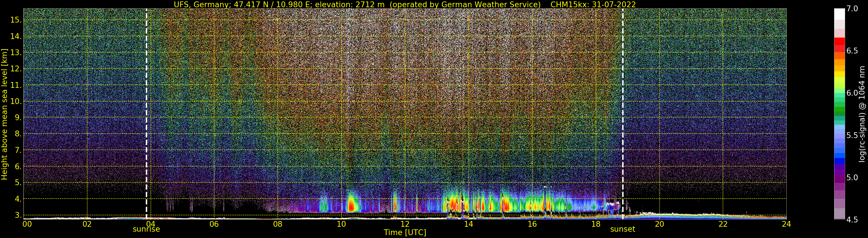Click the '5.' height tick label
This screenshot has height=238, width=868.
click(18, 183)
